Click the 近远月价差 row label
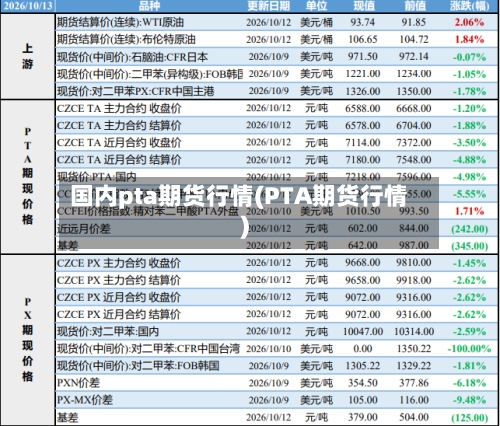Image resolution: width=500 pixels, height=426 pixels. pyautogui.click(x=84, y=229)
